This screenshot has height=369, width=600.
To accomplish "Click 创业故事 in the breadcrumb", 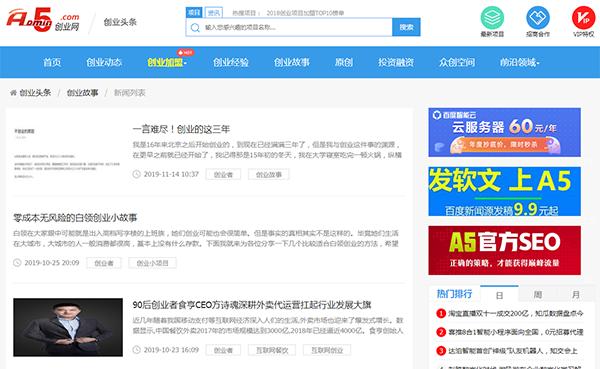I will tap(82, 93).
